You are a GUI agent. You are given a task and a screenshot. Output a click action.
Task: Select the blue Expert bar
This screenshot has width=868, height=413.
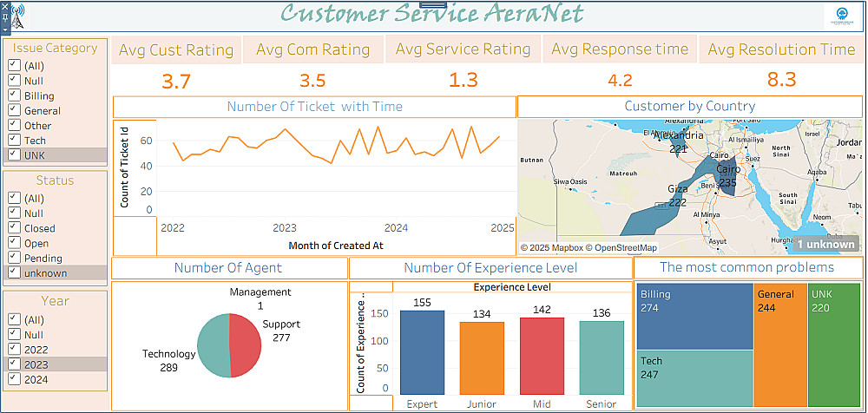tap(422, 352)
